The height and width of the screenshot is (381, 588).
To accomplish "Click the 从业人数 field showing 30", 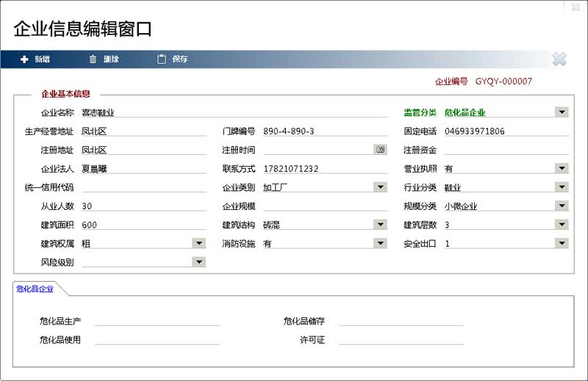I will coord(144,206).
